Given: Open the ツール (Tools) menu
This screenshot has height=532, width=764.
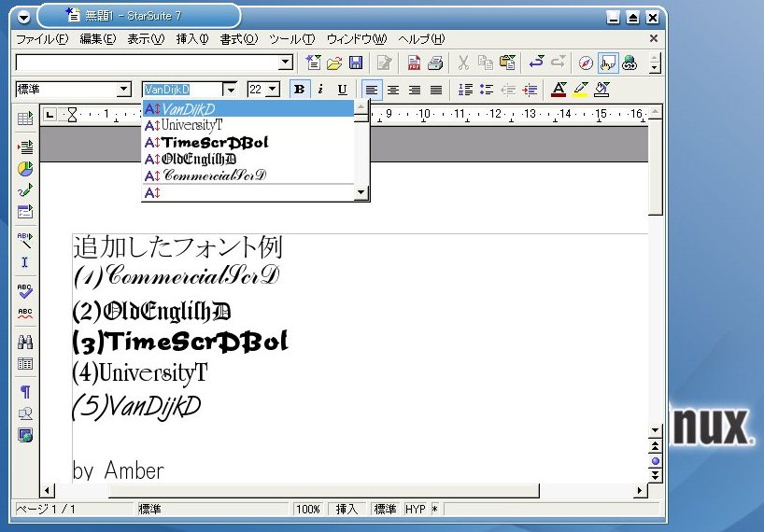Looking at the screenshot, I should (x=291, y=39).
